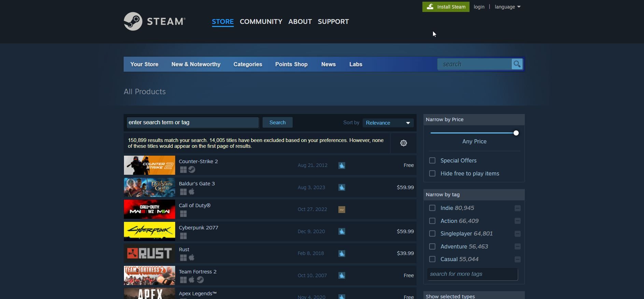Click the Steam logo in header
This screenshot has width=644, height=299.
click(154, 22)
